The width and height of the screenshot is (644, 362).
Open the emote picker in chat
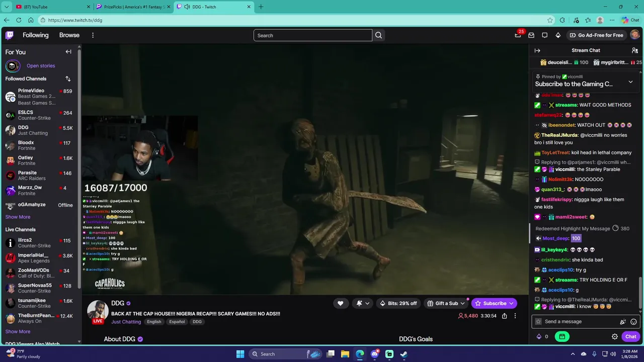pos(633,322)
